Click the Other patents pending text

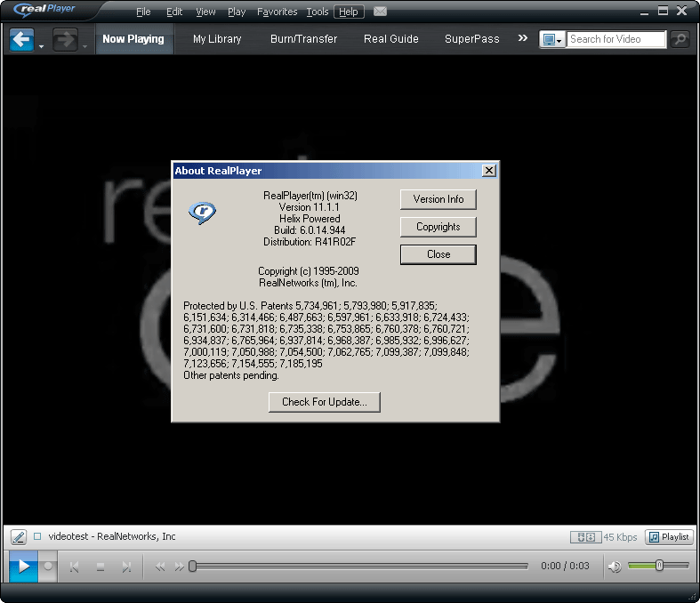[x=231, y=375]
